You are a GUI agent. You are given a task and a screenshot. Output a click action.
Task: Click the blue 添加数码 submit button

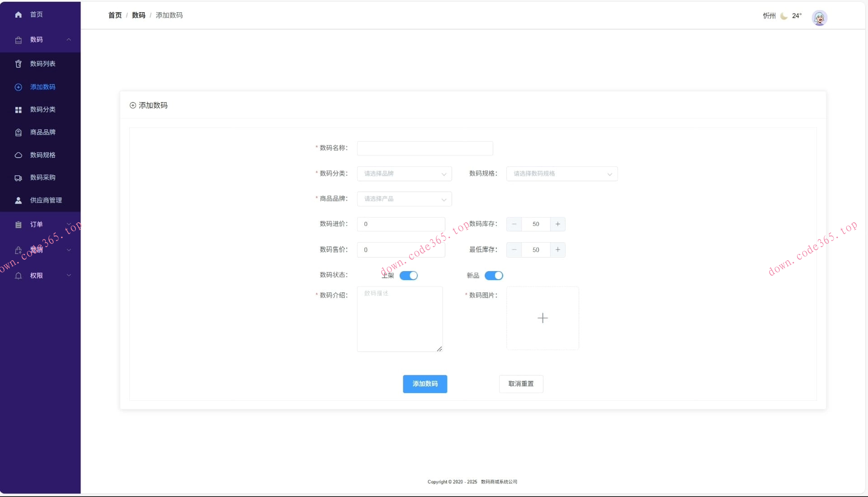coord(425,384)
